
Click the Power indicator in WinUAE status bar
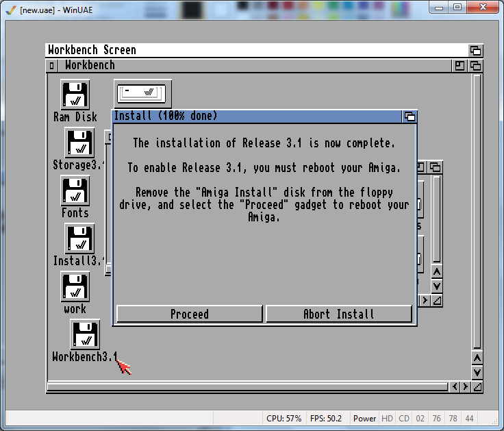pos(364,419)
